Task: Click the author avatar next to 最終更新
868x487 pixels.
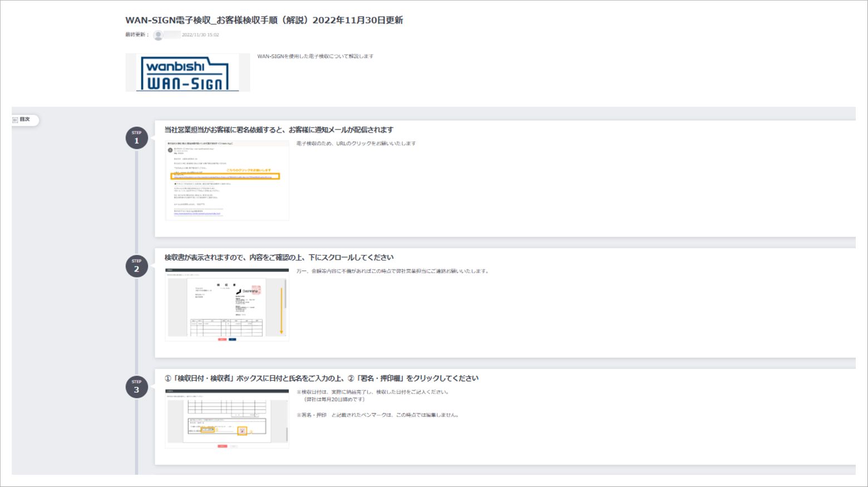Action: pyautogui.click(x=158, y=35)
